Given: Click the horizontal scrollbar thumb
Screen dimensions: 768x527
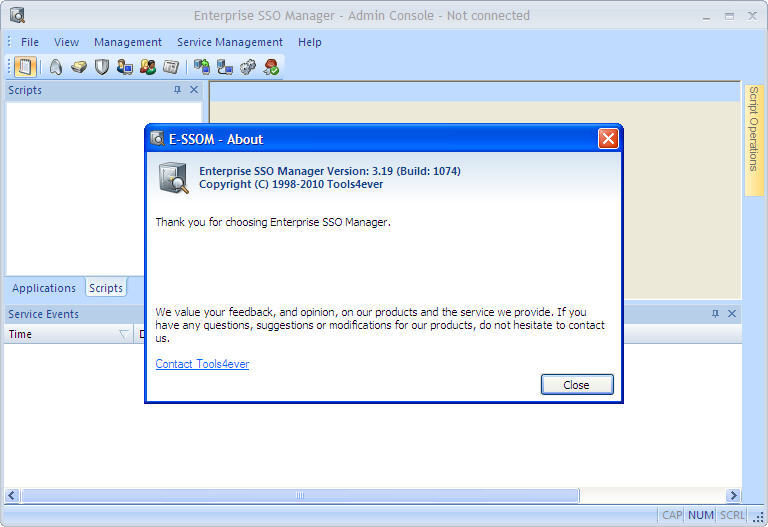Looking at the screenshot, I should click(300, 496).
